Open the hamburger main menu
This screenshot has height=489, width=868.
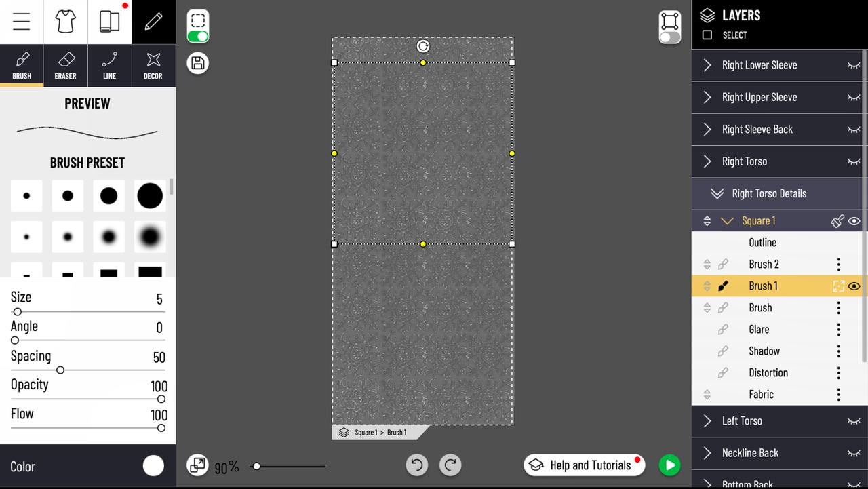22,22
